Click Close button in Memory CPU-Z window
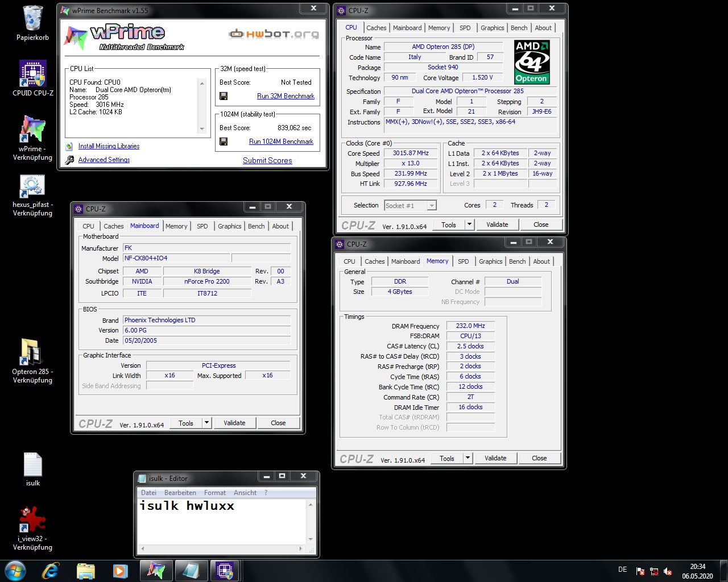The height and width of the screenshot is (582, 728). tap(539, 458)
